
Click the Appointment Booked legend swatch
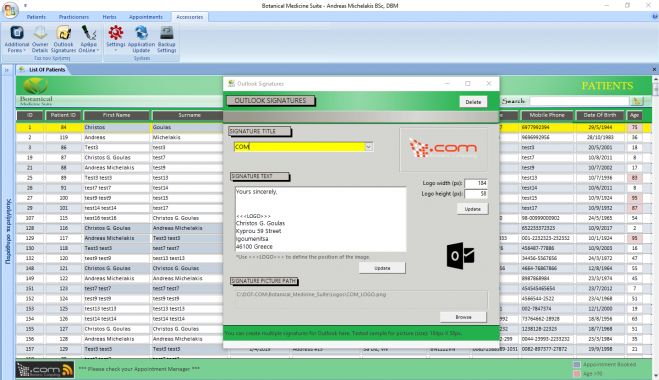click(x=577, y=364)
